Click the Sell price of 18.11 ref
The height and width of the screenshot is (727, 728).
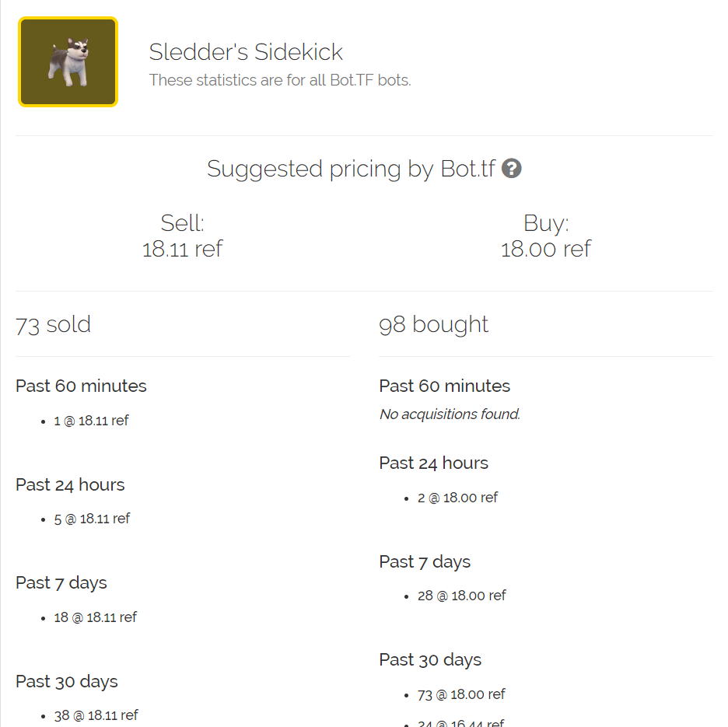182,249
